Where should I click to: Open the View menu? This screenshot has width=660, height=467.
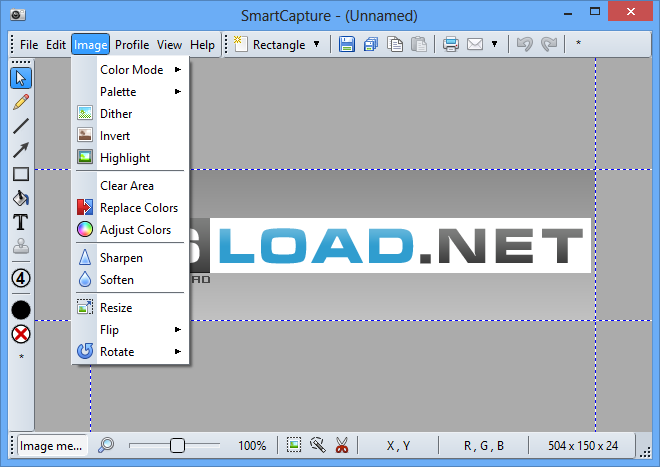(169, 45)
